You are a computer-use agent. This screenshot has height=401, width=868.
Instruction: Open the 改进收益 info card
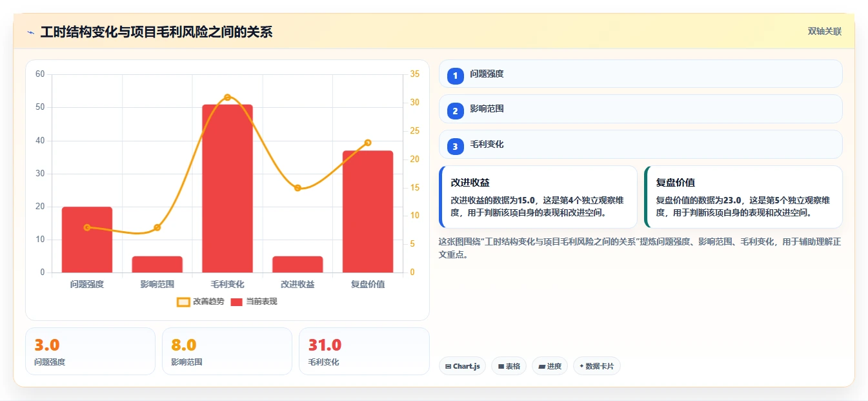pos(538,197)
